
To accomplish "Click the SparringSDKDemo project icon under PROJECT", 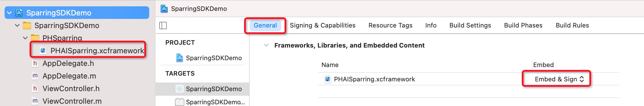I will (180, 58).
